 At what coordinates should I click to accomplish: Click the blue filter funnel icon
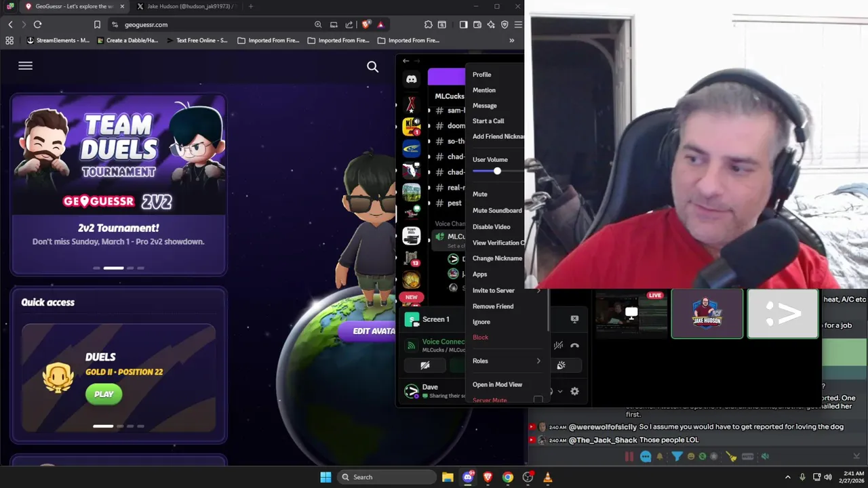(x=677, y=457)
